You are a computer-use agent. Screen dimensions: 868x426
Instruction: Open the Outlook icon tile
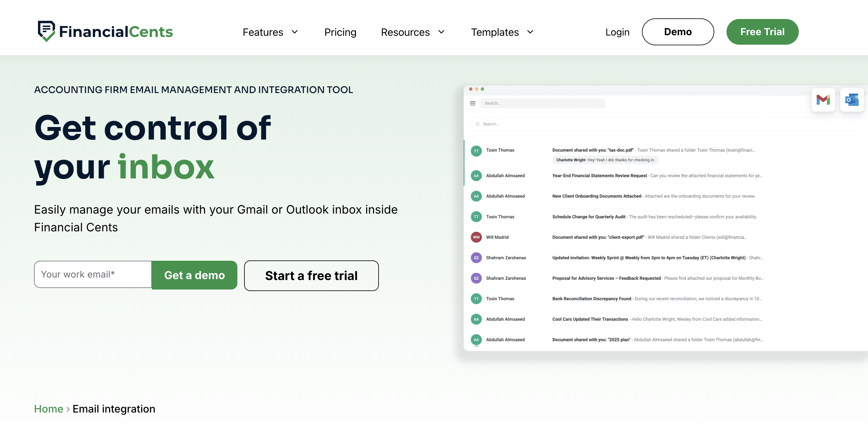pos(851,100)
